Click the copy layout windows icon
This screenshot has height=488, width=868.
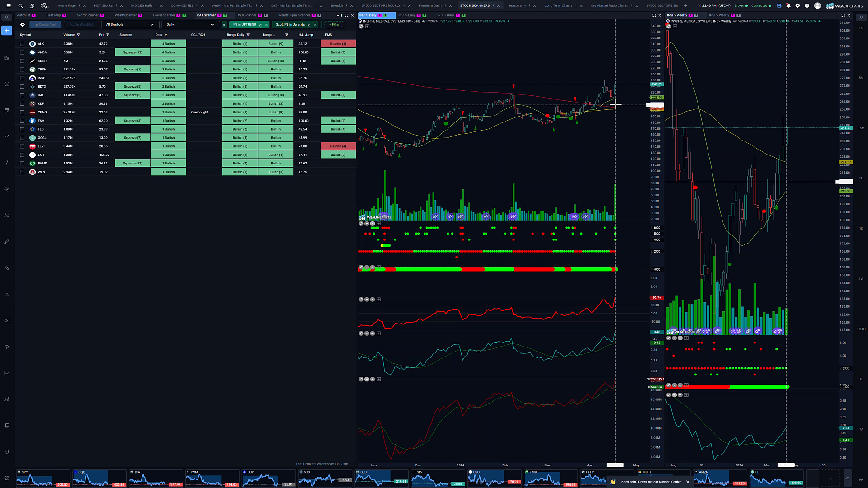coord(32,6)
